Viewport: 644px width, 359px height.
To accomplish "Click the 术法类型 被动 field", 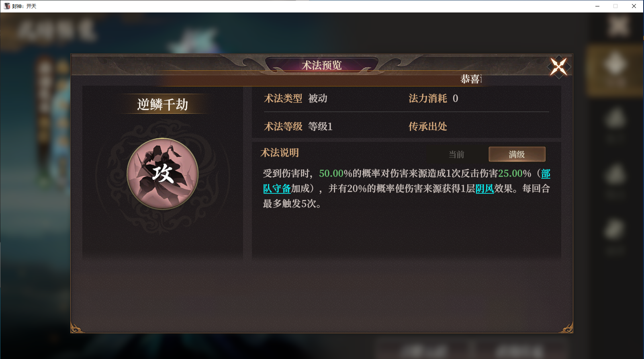I will pos(296,98).
